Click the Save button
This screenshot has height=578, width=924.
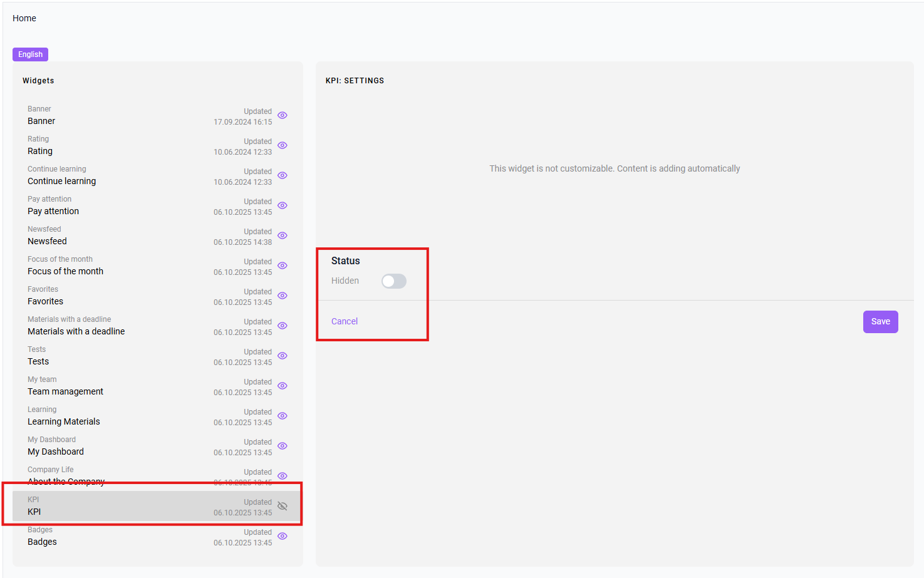tap(880, 322)
